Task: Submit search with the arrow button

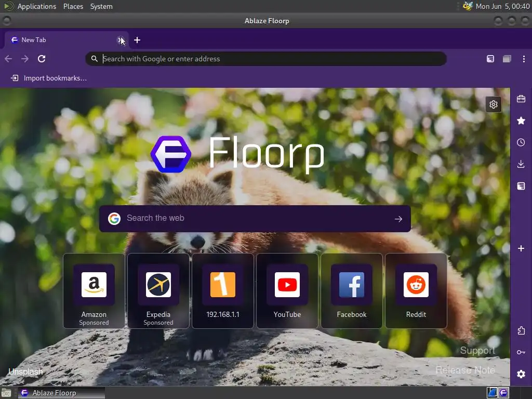Action: 398,219
